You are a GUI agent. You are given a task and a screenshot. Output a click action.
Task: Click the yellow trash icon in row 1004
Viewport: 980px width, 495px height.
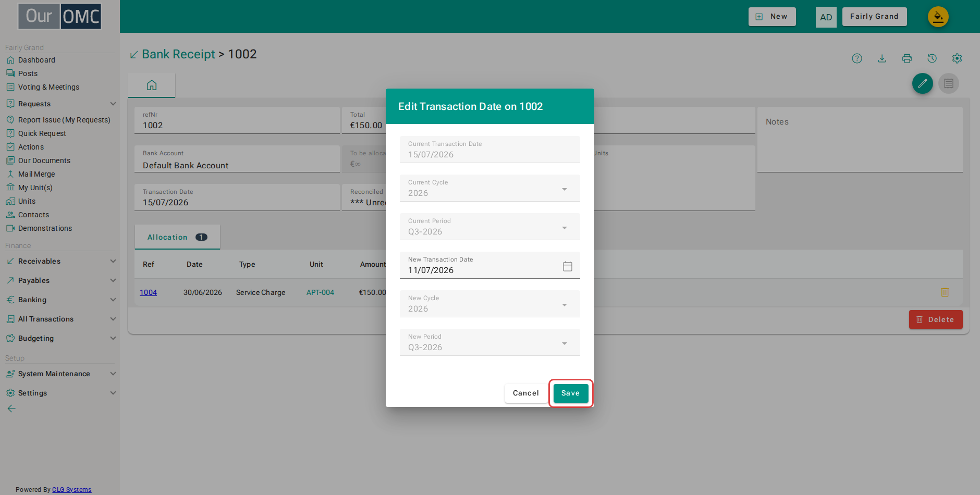(x=945, y=292)
